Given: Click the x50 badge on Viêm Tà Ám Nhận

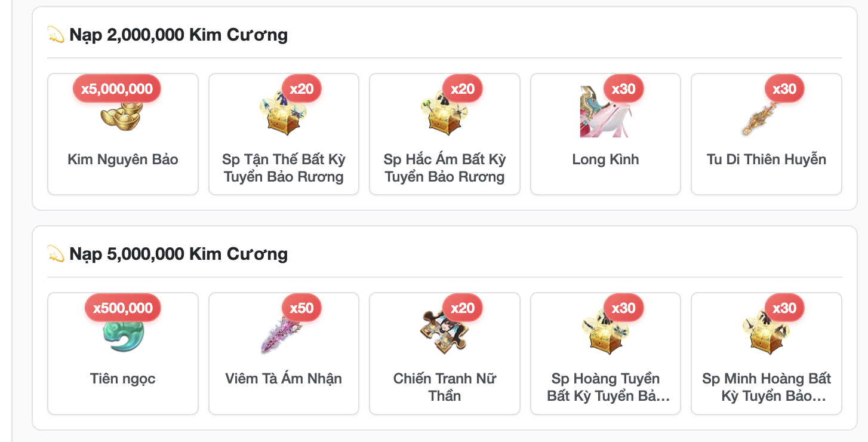Looking at the screenshot, I should click(301, 308).
